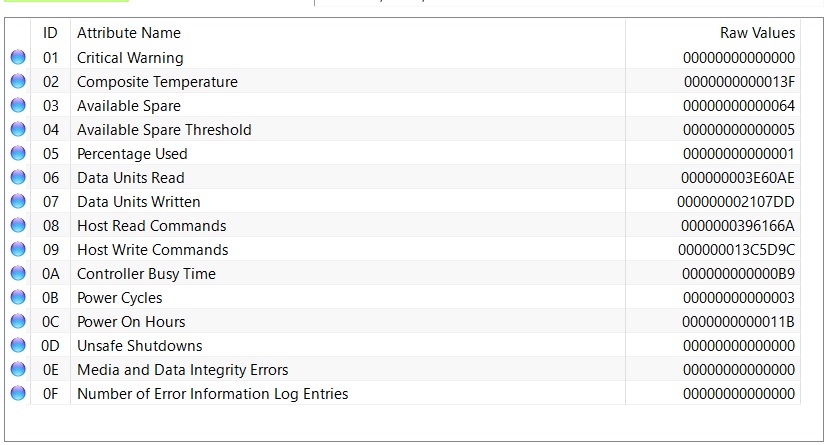Image resolution: width=829 pixels, height=445 pixels.
Task: Click the Available Spare Threshold attribute name
Action: (x=164, y=130)
